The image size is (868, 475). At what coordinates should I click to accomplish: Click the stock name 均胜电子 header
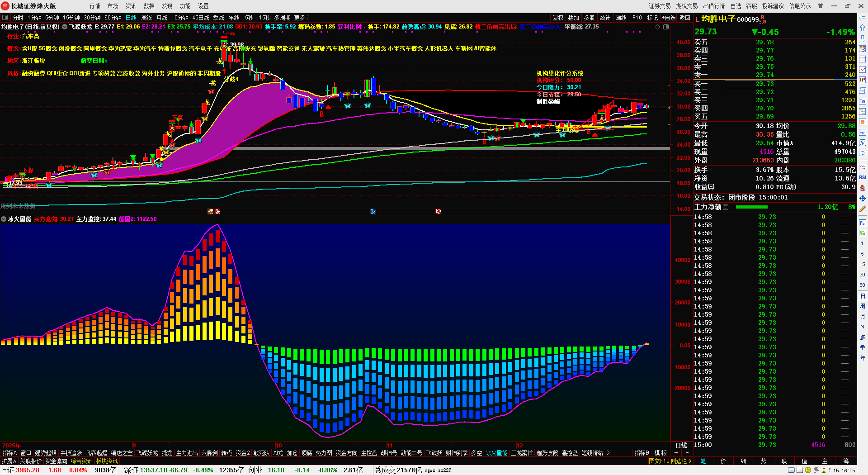[718, 19]
